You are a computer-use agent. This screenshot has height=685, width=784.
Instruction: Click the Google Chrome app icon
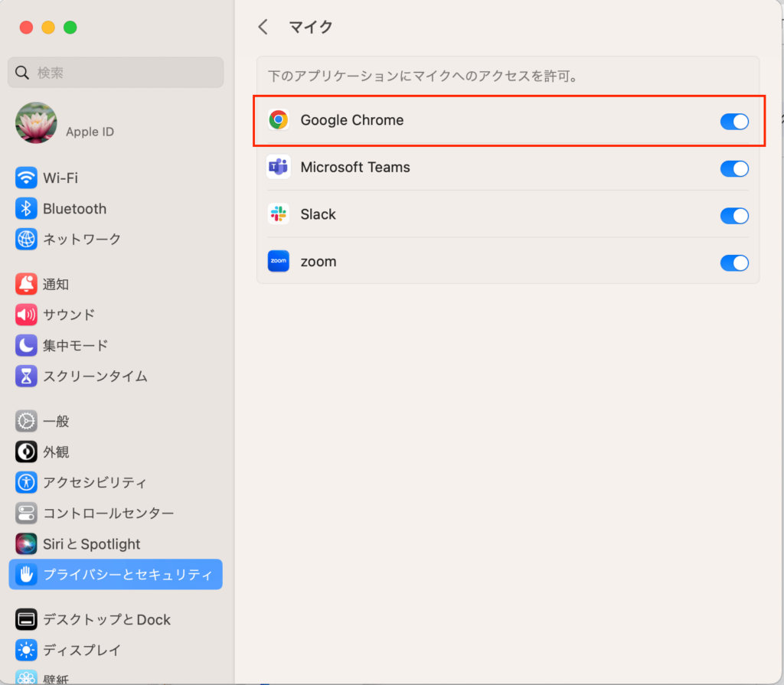click(x=279, y=120)
